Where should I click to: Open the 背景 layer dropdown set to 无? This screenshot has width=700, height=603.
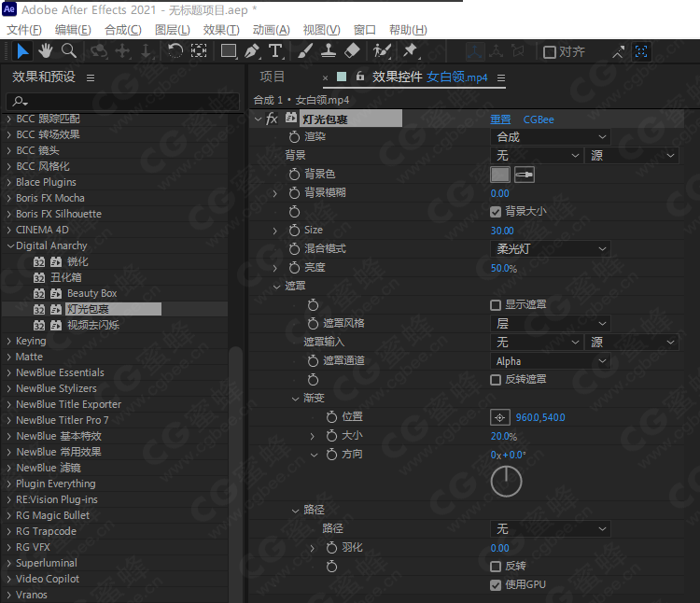coord(537,156)
